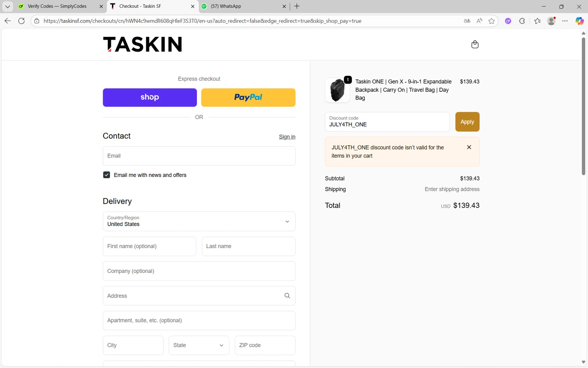The height and width of the screenshot is (368, 588).
Task: Open the Copilot sidebar icon
Action: click(x=579, y=21)
